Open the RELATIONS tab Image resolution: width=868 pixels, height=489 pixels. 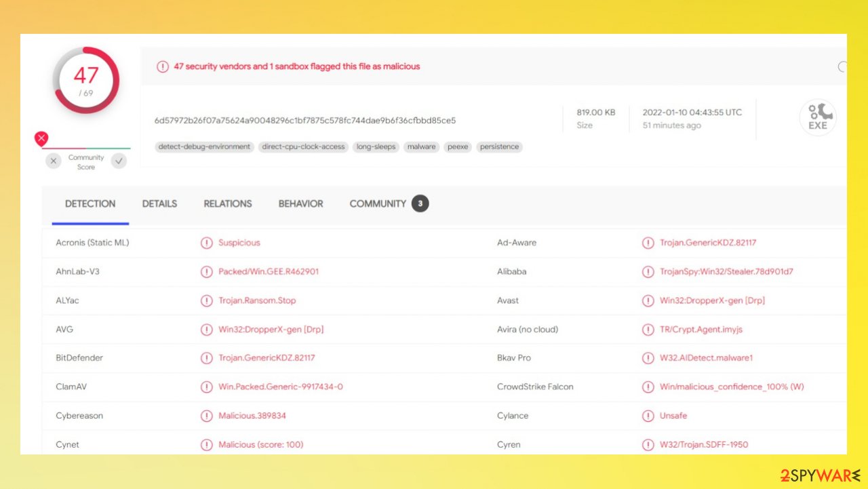tap(228, 203)
